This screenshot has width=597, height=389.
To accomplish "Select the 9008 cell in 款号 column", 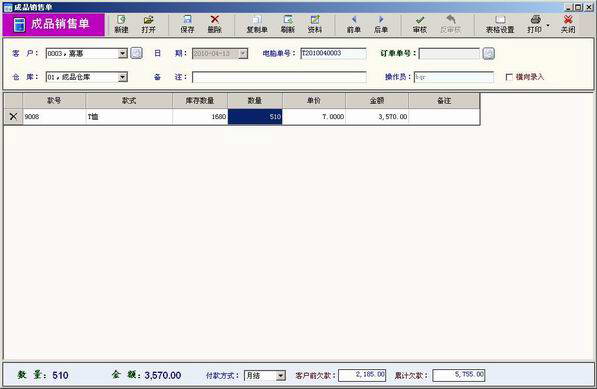I will click(x=54, y=116).
